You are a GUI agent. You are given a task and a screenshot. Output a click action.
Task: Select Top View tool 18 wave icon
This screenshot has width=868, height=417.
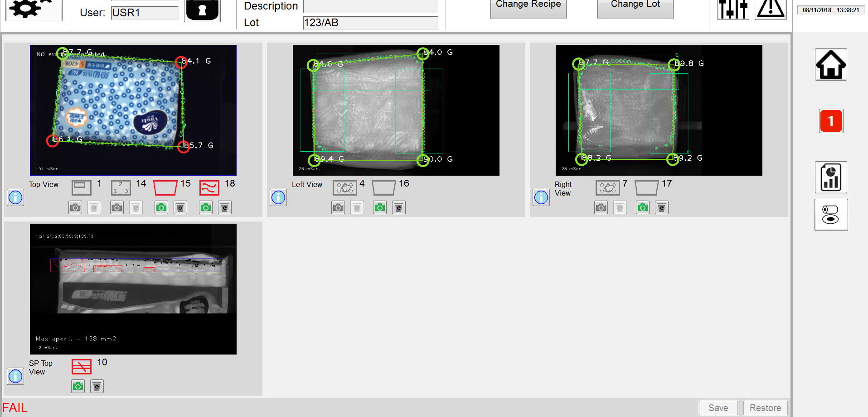(209, 187)
